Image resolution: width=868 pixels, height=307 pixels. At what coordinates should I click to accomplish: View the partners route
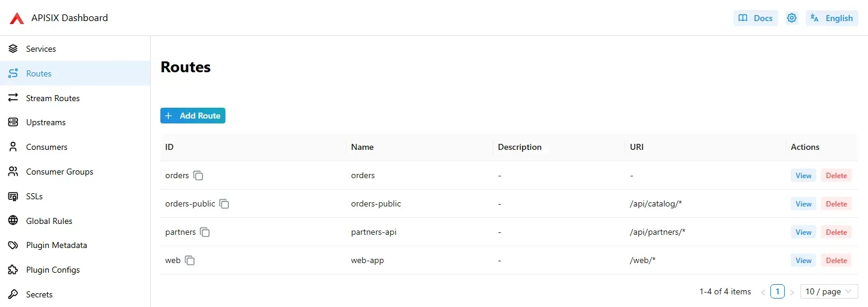pos(804,232)
